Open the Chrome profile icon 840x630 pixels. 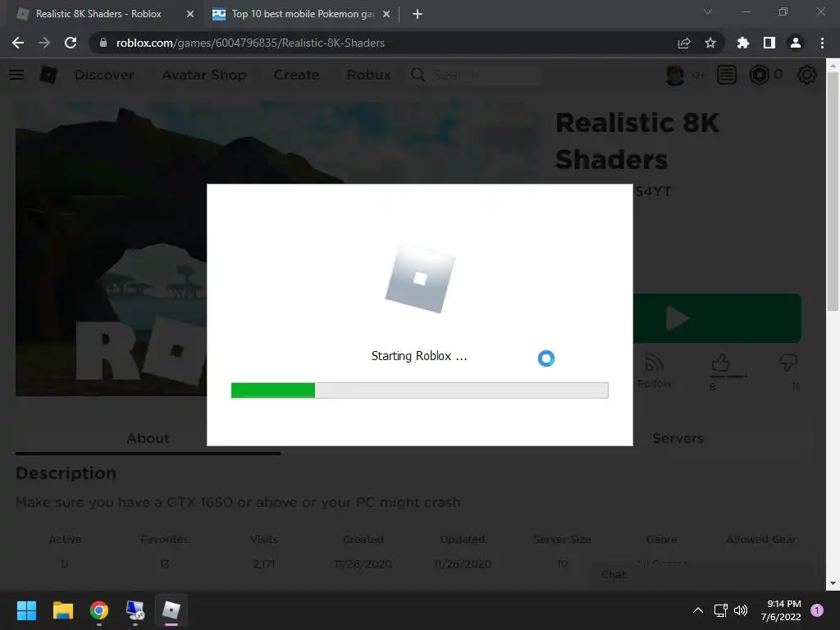(796, 43)
